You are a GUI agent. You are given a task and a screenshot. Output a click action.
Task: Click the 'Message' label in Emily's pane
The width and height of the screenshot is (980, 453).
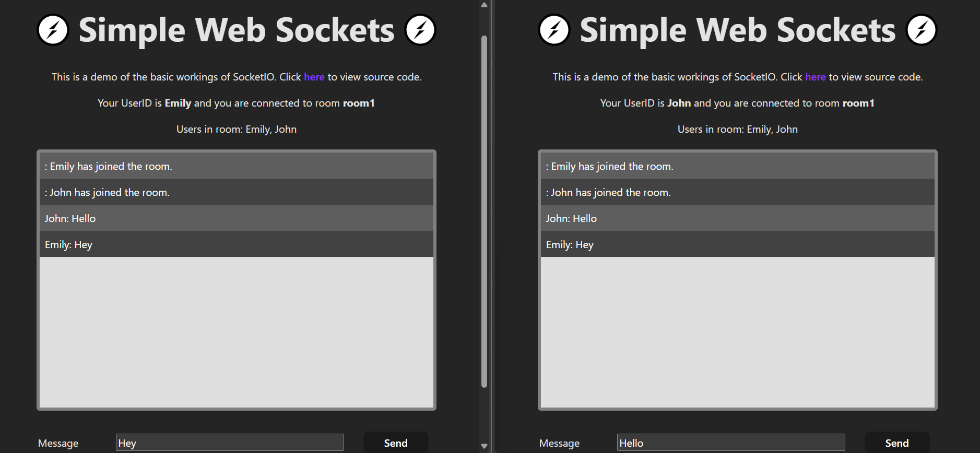pos(58,443)
